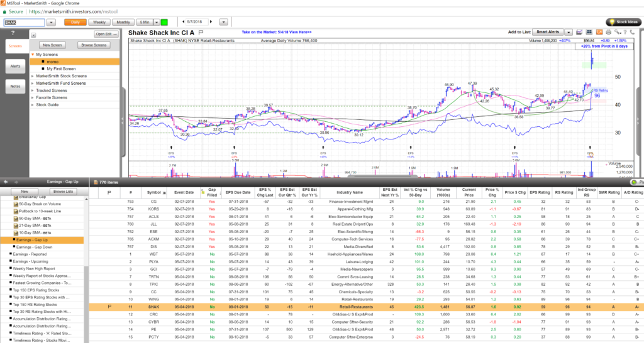This screenshot has height=343, width=644.
Task: Select Top 150 EPS Rating Stocks list
Action: [x=36, y=290]
